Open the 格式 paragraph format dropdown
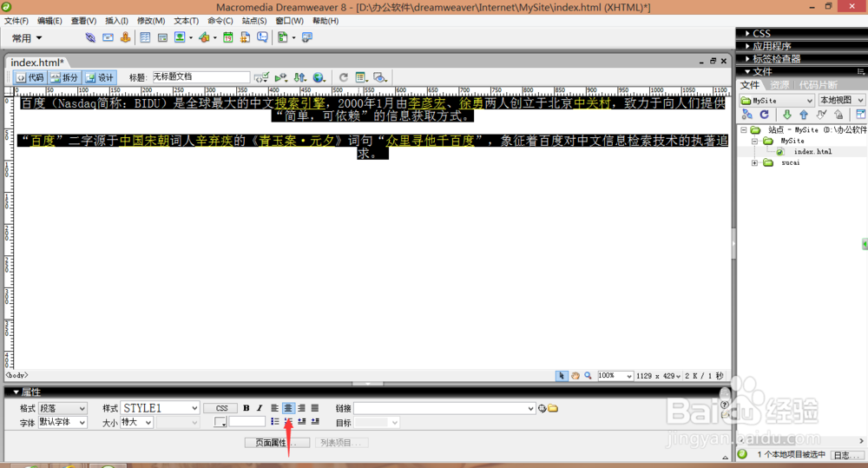The height and width of the screenshot is (468, 868). pos(62,408)
